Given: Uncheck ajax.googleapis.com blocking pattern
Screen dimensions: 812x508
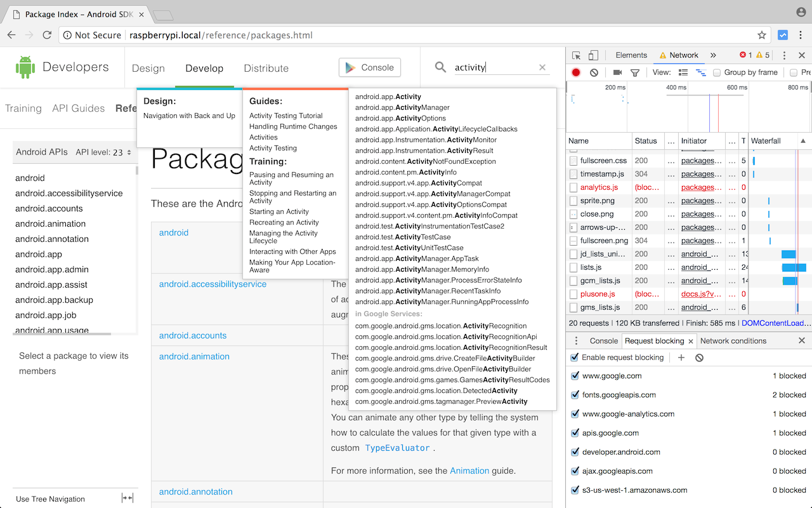Looking at the screenshot, I should click(x=575, y=471).
